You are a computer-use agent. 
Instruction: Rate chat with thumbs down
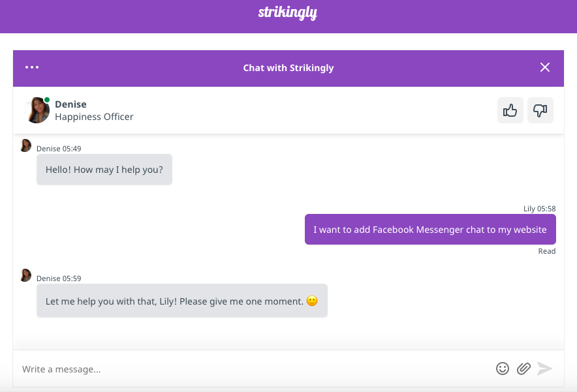point(540,111)
